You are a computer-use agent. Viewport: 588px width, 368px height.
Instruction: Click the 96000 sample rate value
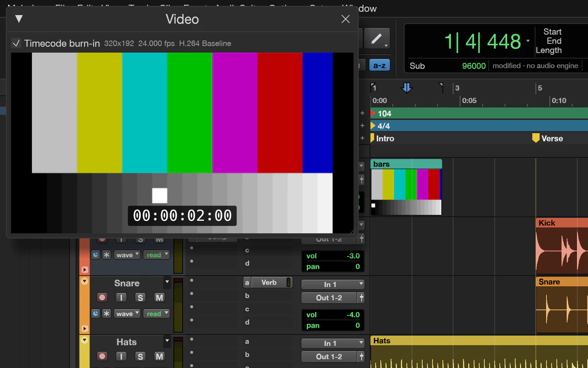[474, 66]
